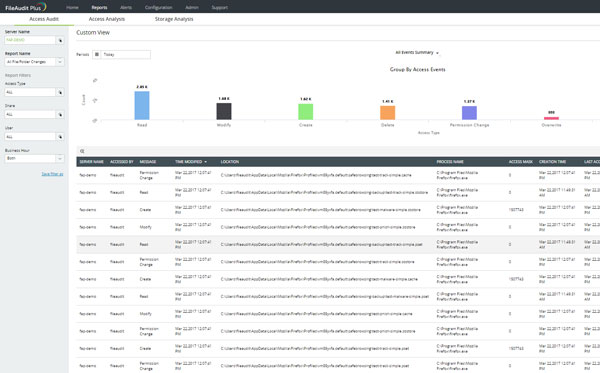Screen dimensions: 600x373
Task: Expand the Report Name dropdown
Action: click(60, 62)
